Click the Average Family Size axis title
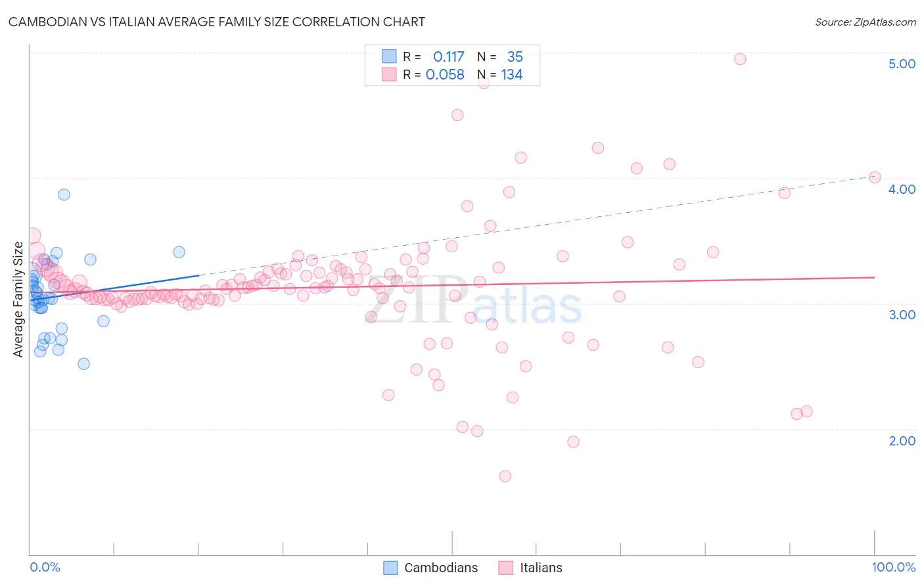 18,300
